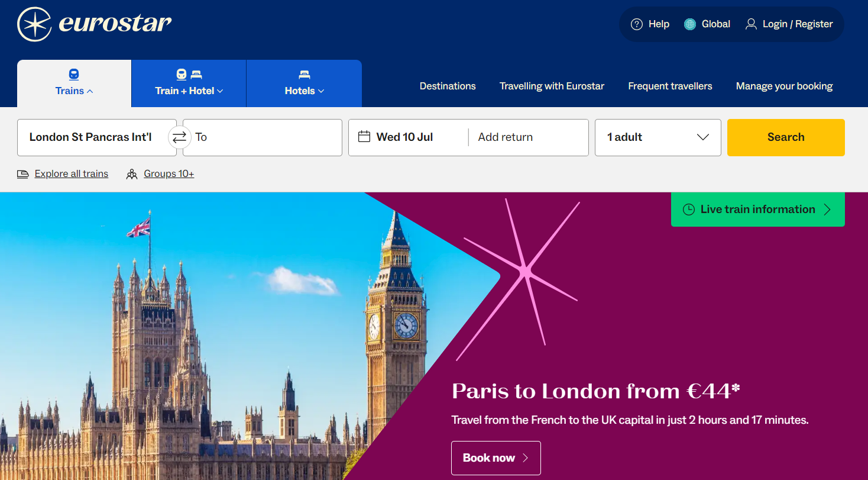868x480 pixels.
Task: Swap origin and destination stations icon
Action: 179,137
